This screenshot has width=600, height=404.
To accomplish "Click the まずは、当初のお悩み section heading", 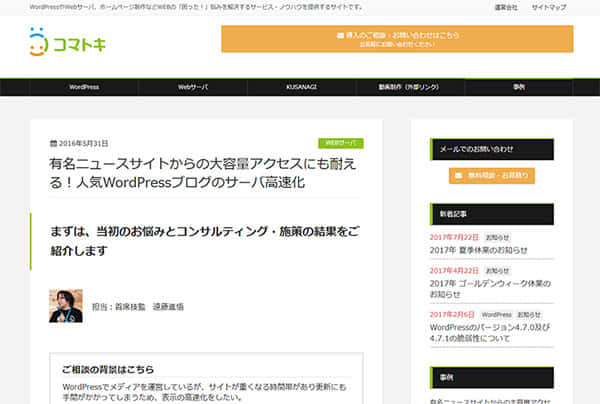I will [205, 241].
